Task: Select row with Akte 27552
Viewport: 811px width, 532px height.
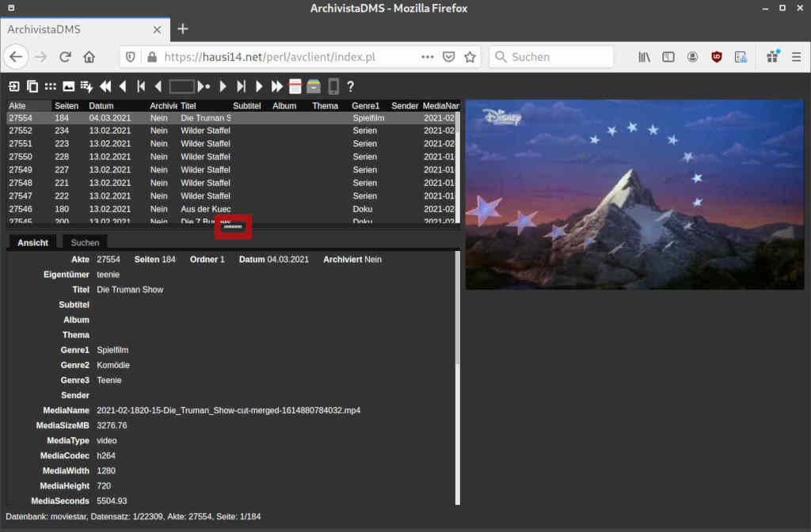Action: [x=230, y=131]
